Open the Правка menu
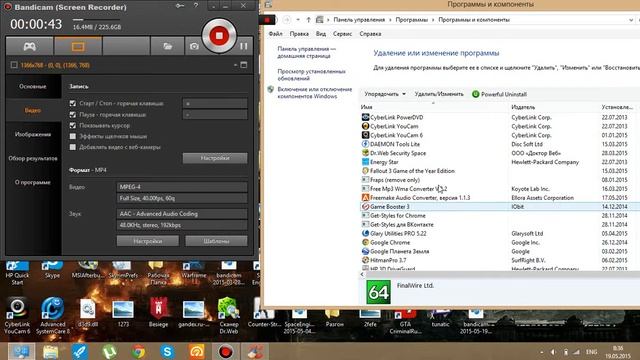The width and height of the screenshot is (640, 360). (x=299, y=34)
